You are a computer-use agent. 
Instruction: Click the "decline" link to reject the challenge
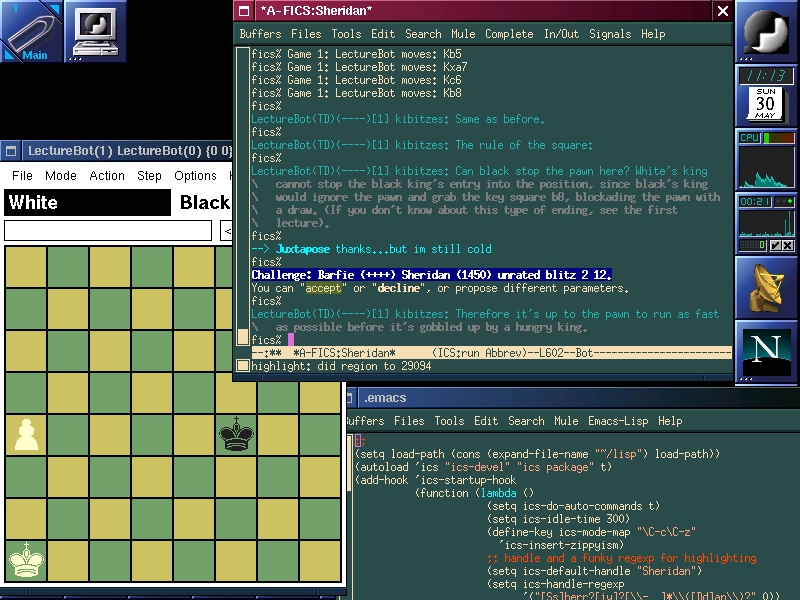point(398,288)
